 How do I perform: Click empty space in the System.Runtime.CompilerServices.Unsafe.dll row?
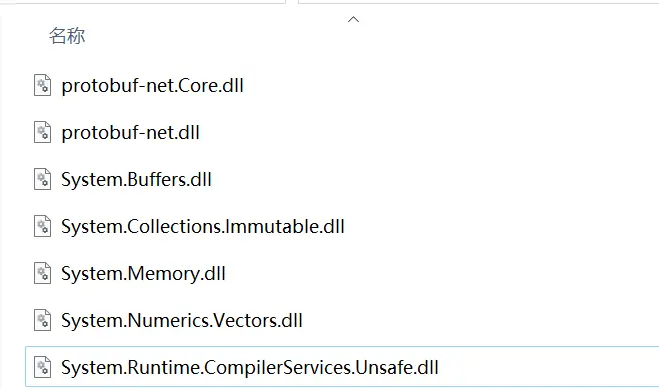(548, 367)
